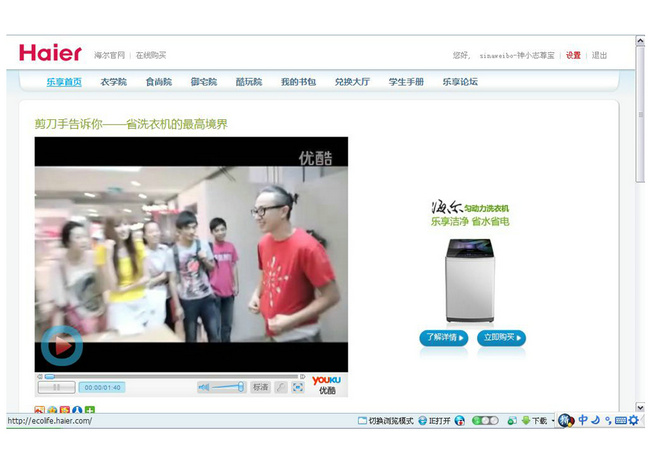The image size is (650, 459).
Task: Click the seek-forward arrow right of progress bar
Action: pyautogui.click(x=303, y=376)
